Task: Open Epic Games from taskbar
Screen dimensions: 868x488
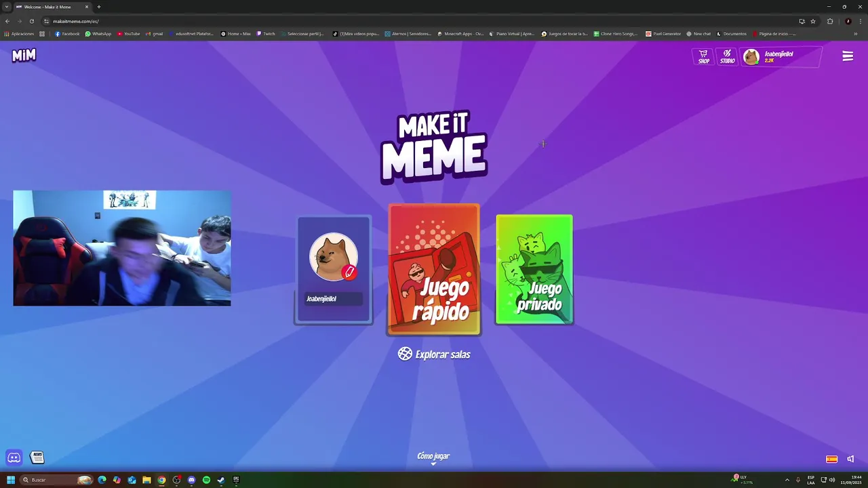Action: 236,480
